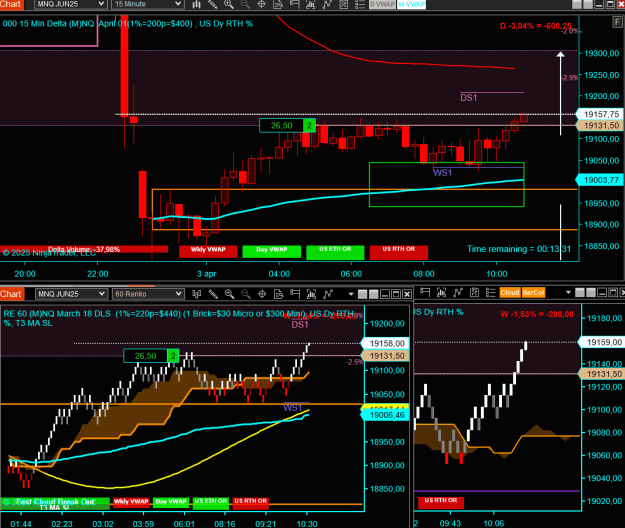Open MNQ JUN25 instrument dropdown in top chart
Image resolution: width=625 pixels, height=528 pixels.
[70, 4]
